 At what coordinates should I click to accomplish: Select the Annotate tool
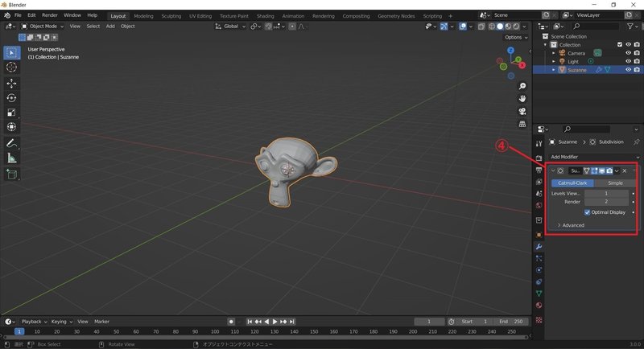tap(11, 143)
